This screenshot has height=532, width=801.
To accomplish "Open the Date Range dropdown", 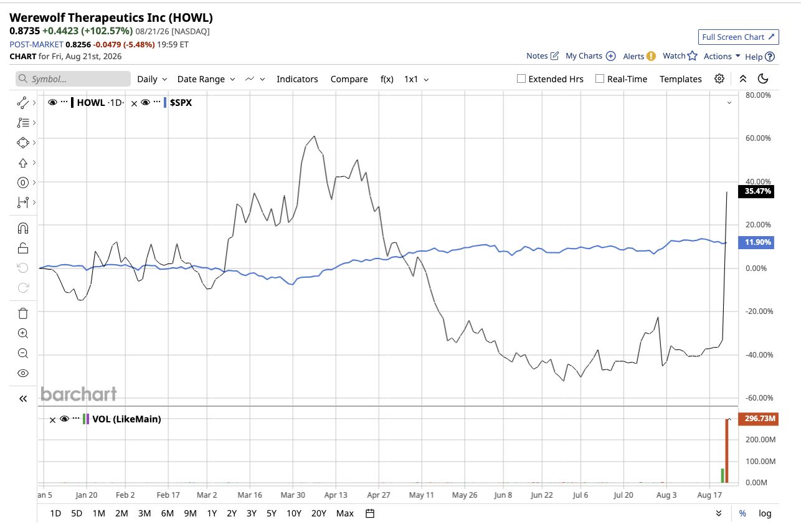I will (206, 79).
